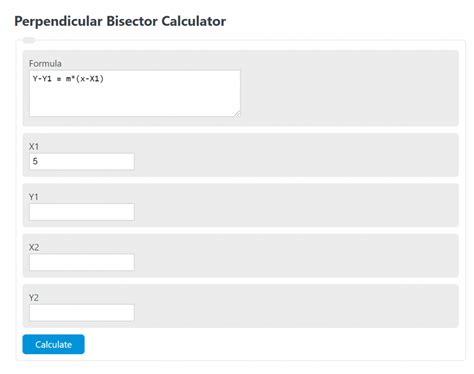Place cursor on the Y-Y1 = m*(x-X1) formula text
This screenshot has height=374, width=474.
coord(68,79)
